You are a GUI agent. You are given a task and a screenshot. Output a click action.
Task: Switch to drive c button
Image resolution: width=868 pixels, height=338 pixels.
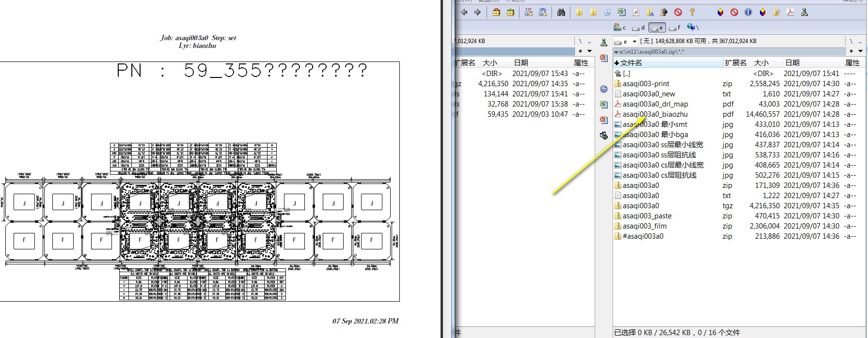620,28
